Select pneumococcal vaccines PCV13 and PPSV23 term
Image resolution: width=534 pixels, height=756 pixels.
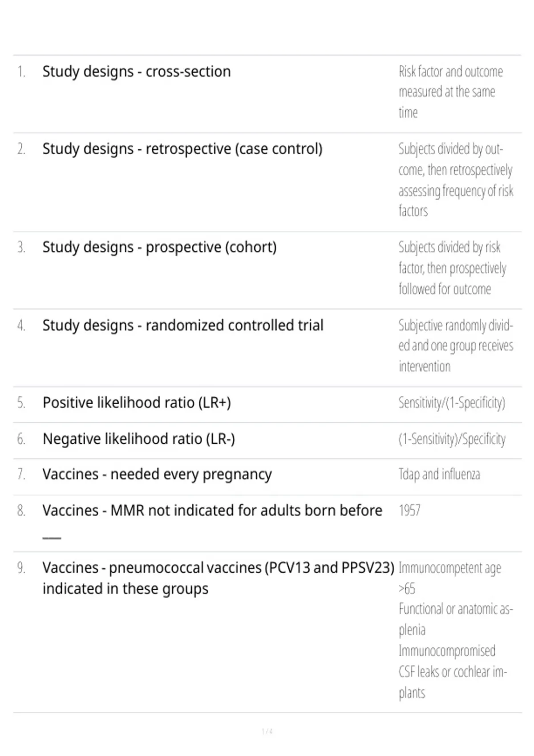[218, 578]
